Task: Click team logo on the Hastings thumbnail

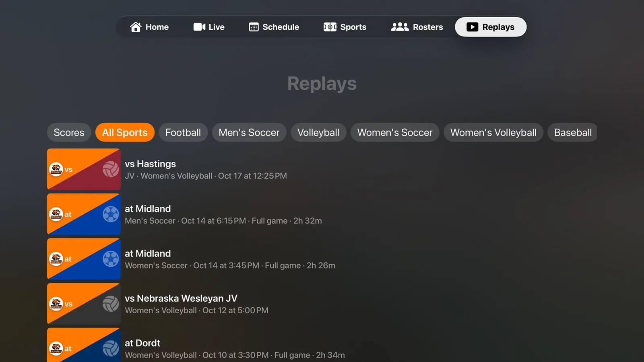Action: coord(56,169)
